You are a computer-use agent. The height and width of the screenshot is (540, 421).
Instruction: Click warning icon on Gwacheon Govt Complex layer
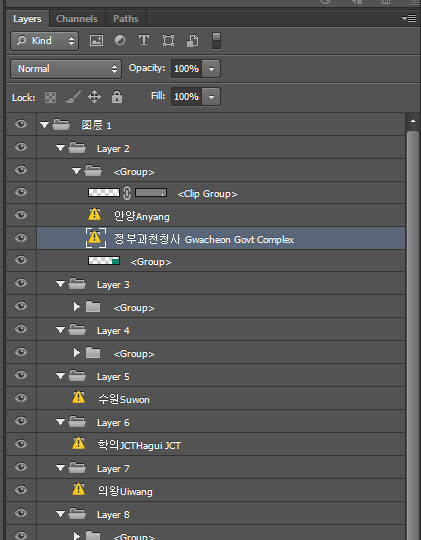(x=95, y=237)
